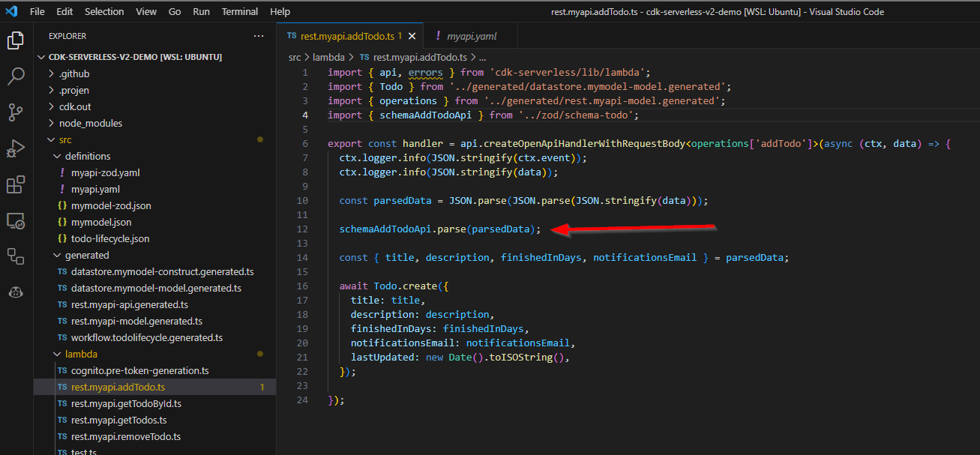Open rest.myapi.getTodos.ts from the Explorer
Screen dimensions: 980x455
(120, 419)
